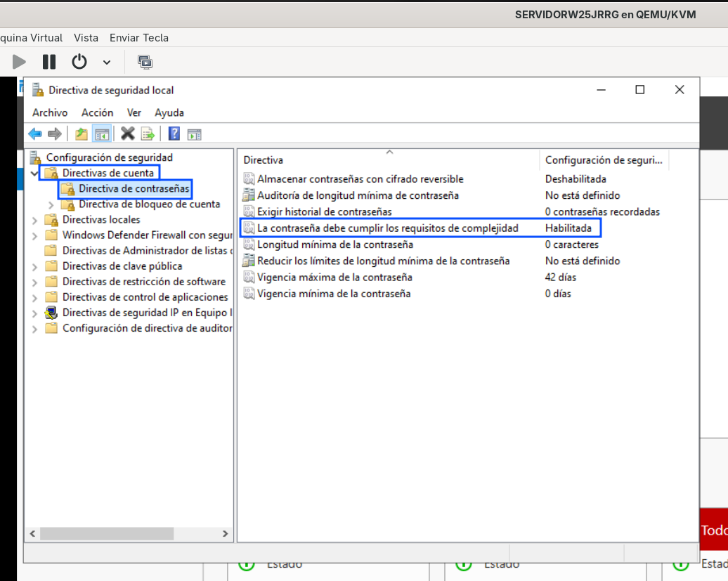
Task: Click the Deshabilitada value
Action: (x=576, y=178)
